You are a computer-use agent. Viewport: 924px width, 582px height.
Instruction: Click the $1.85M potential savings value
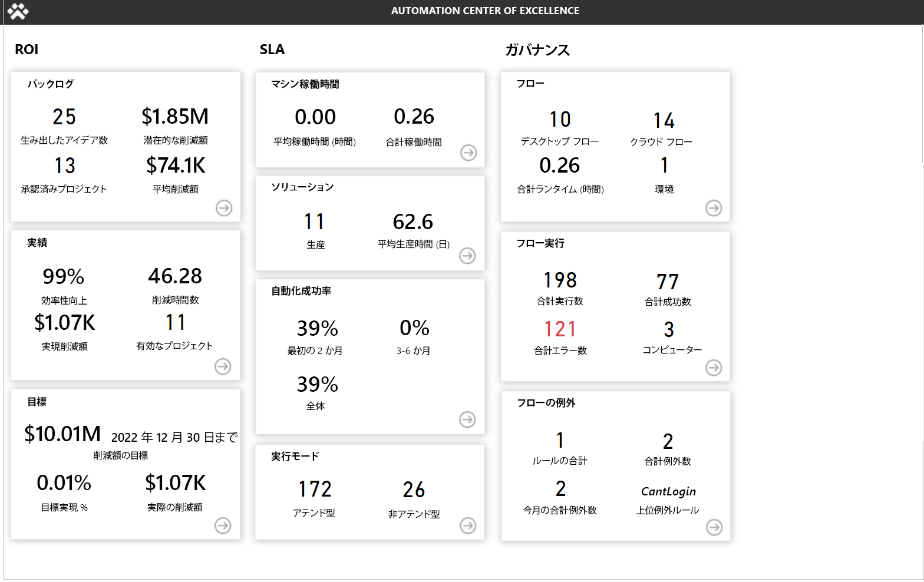coord(175,117)
